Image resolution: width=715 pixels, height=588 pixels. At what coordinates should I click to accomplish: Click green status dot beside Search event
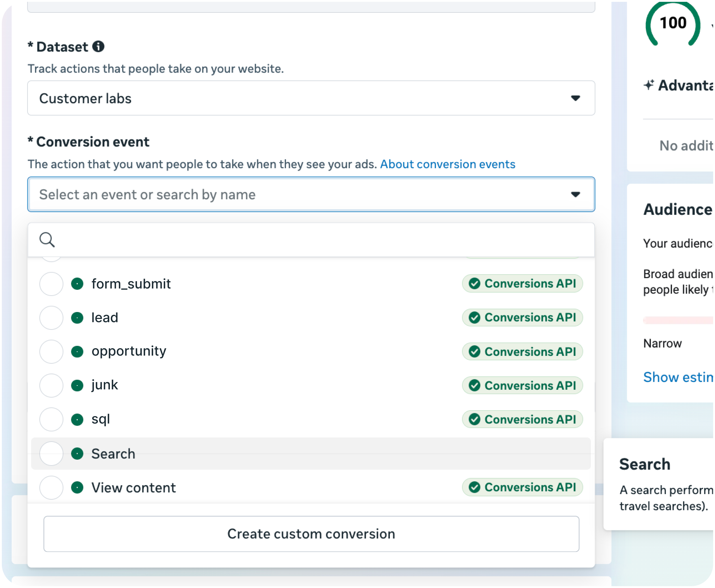77,454
